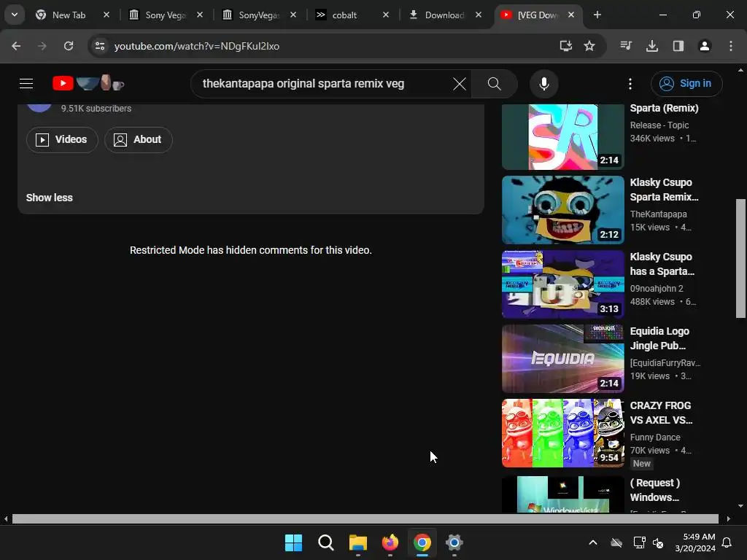Viewport: 747px width, 560px height.
Task: Click Funny Dance channel name
Action: 655,437
